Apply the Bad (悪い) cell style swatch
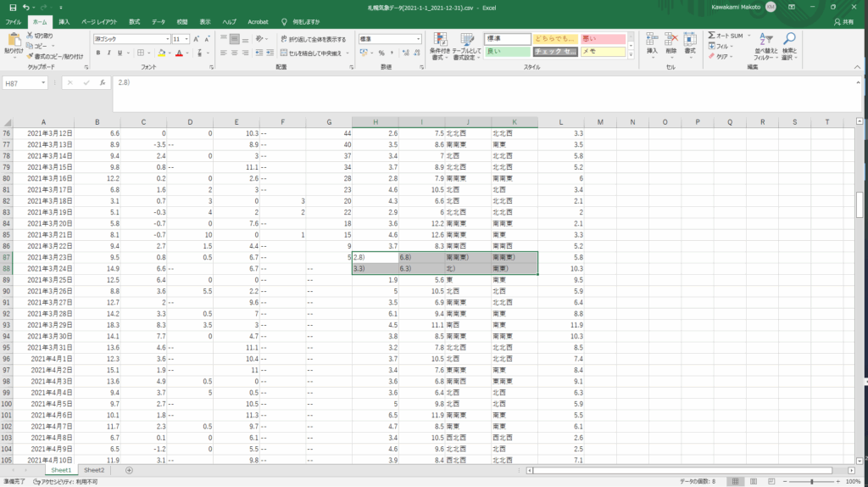 click(x=603, y=39)
